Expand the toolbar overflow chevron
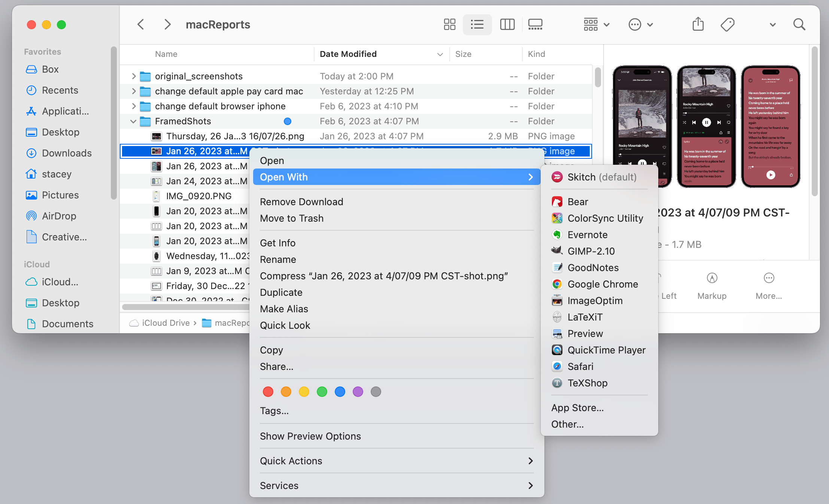The image size is (829, 504). 772,25
